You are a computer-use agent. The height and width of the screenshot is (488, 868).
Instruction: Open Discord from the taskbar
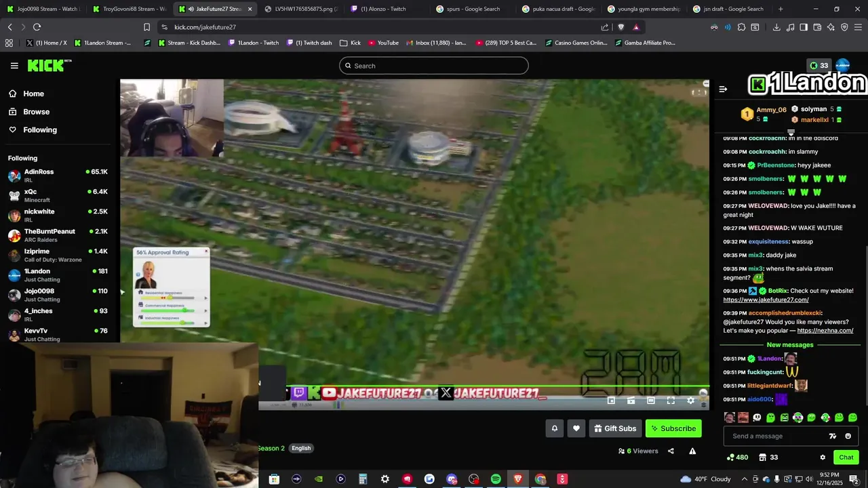[x=452, y=479]
